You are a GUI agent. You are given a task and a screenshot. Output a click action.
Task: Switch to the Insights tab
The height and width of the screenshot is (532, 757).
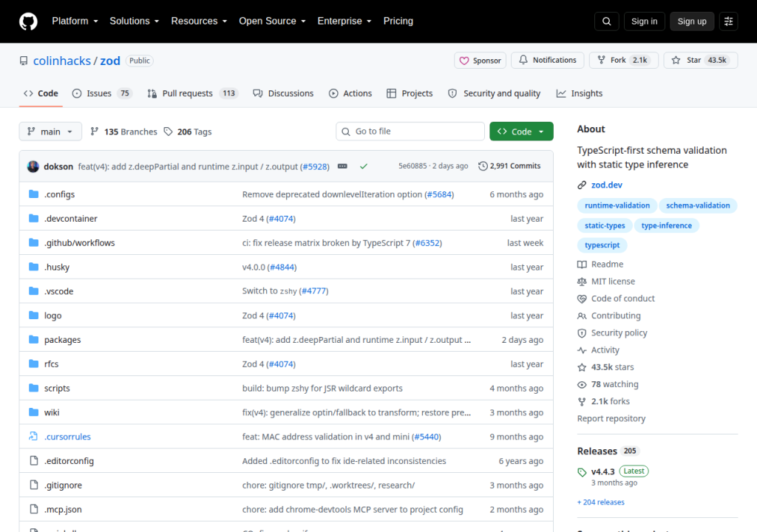tap(580, 93)
